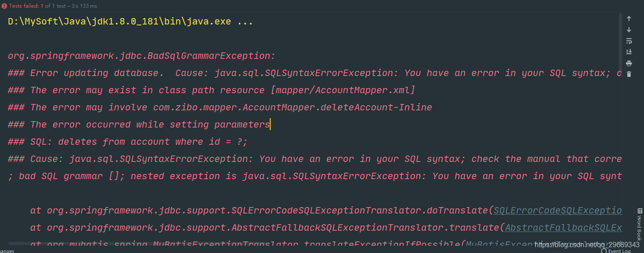The width and height of the screenshot is (644, 253).
Task: Click the red tests failed status icon
Action: [4, 6]
